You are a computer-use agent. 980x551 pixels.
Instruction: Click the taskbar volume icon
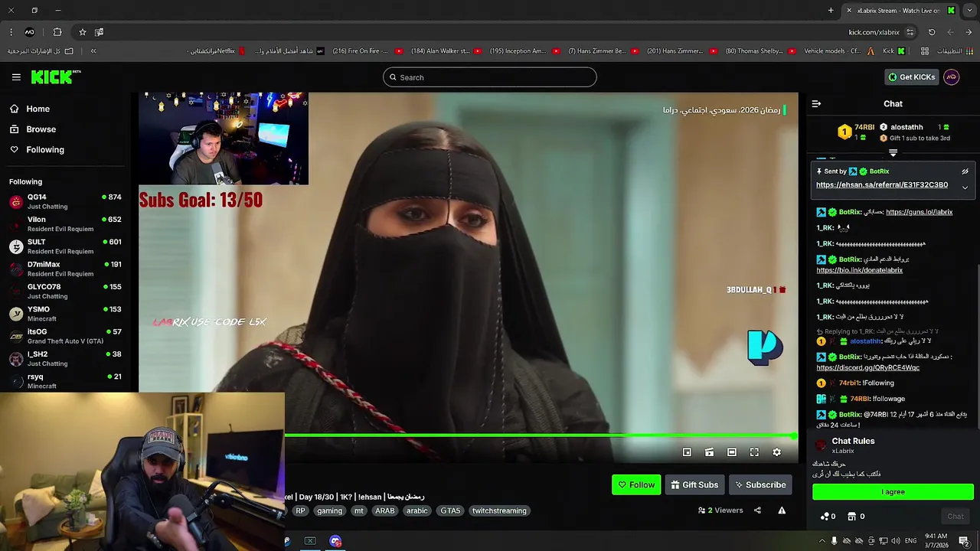click(895, 541)
